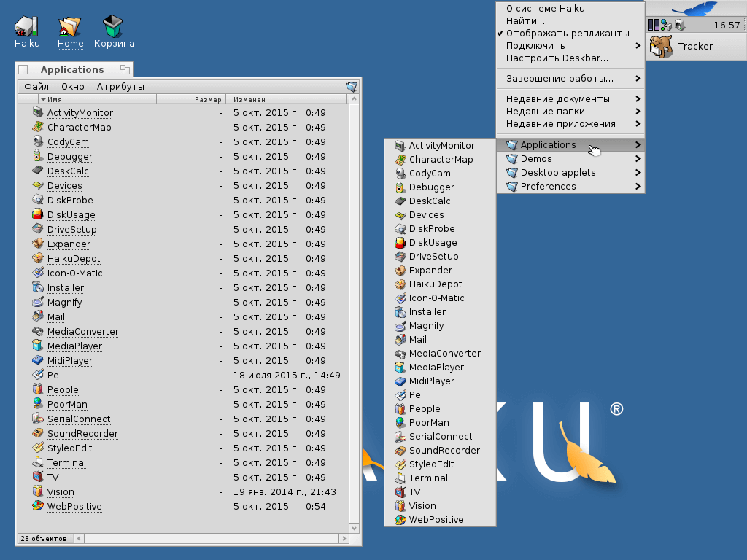Launch Mail entry in Deskbar submenu
747x560 pixels.
point(440,340)
